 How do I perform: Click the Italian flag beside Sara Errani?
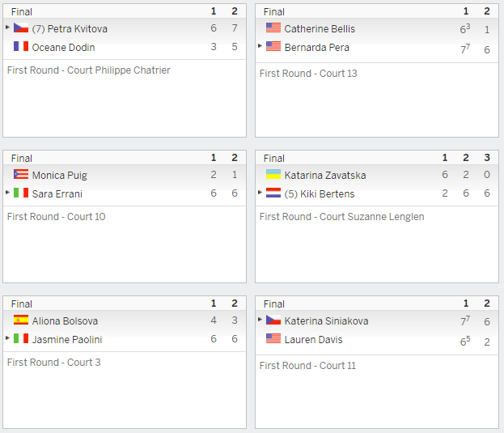pos(21,193)
